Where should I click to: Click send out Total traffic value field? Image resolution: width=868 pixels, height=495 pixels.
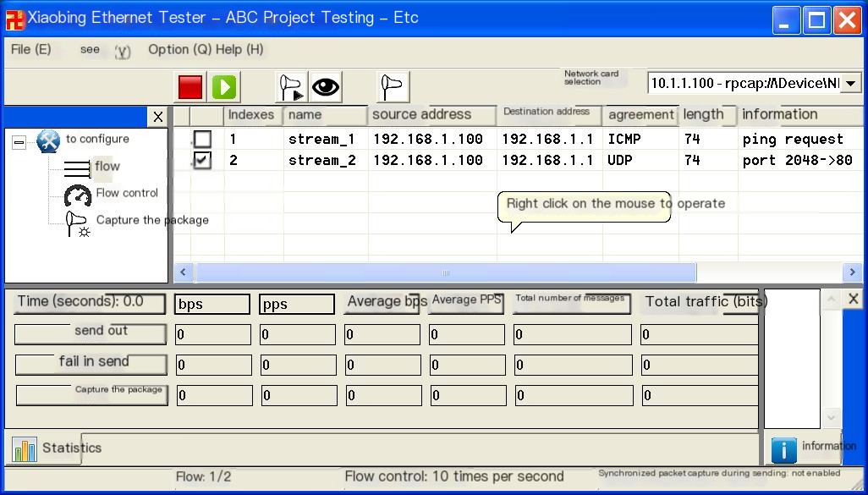pos(699,334)
